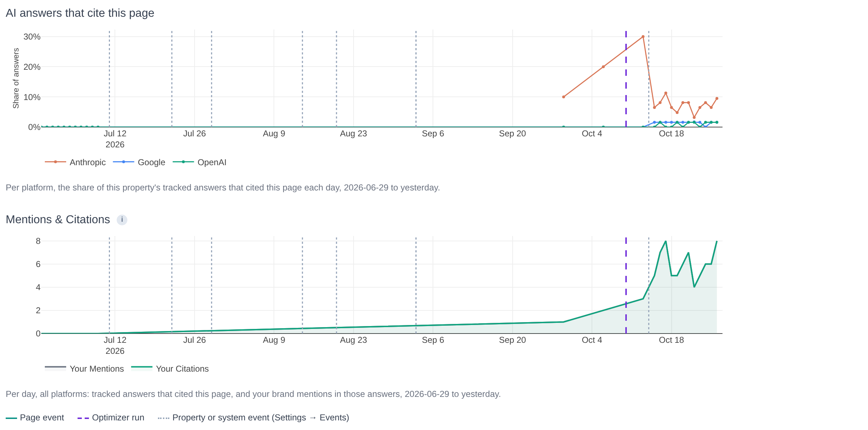
Task: Click the 'Mentions & Citations' heading
Action: 58,220
